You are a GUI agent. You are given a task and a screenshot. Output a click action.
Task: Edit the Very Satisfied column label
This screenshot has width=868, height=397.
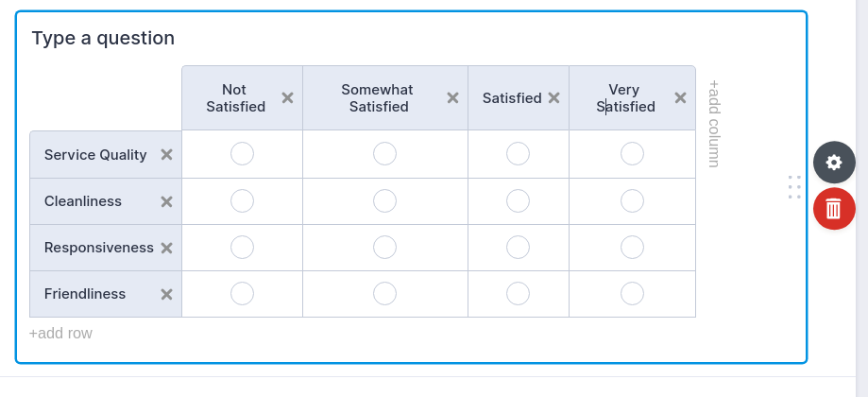(625, 98)
